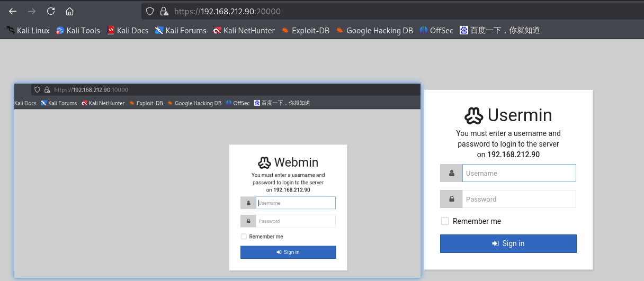Click Kali NetHunter in the embedded Webmin bookmarks bar

103,103
